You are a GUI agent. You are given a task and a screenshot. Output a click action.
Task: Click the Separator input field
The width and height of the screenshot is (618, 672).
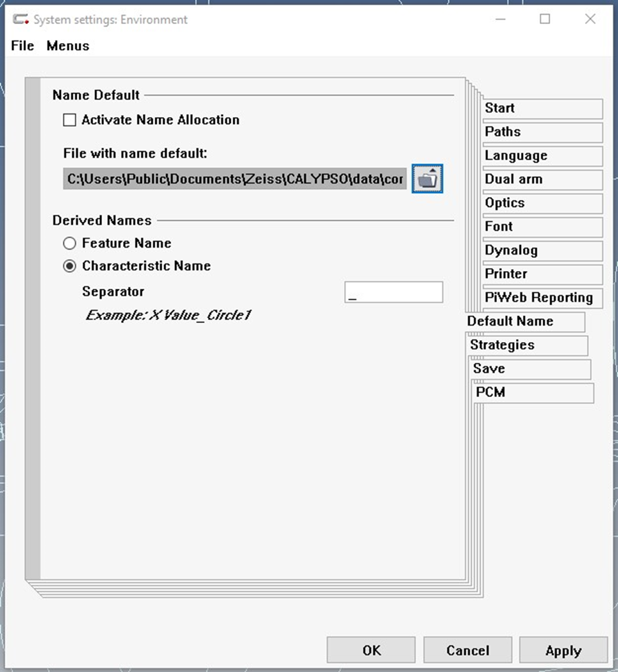[394, 292]
